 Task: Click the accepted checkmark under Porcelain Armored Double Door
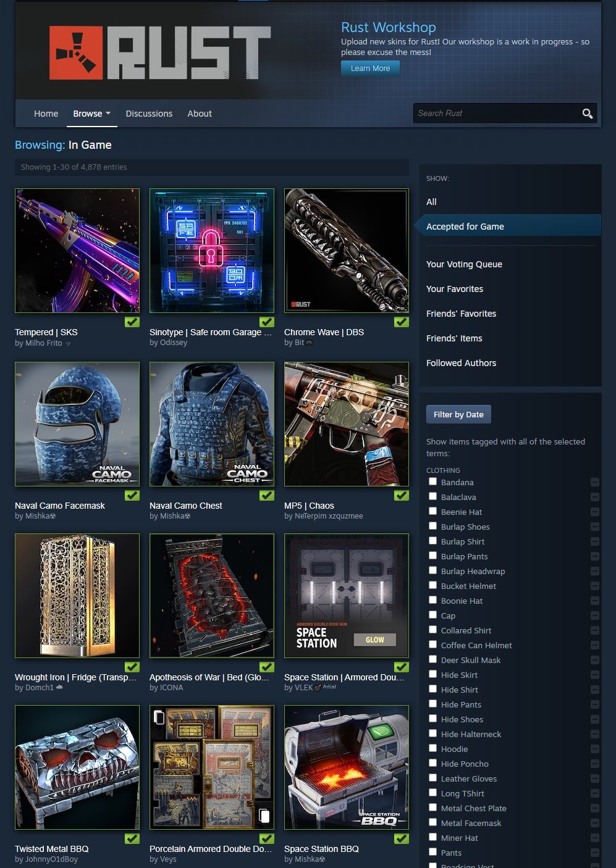(x=267, y=838)
